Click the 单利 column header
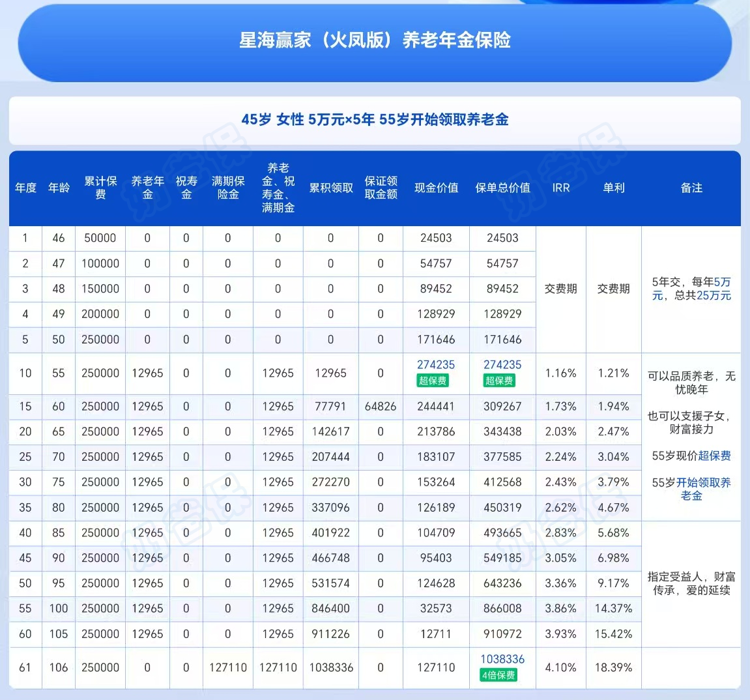Viewport: 750px width, 700px height. point(613,188)
